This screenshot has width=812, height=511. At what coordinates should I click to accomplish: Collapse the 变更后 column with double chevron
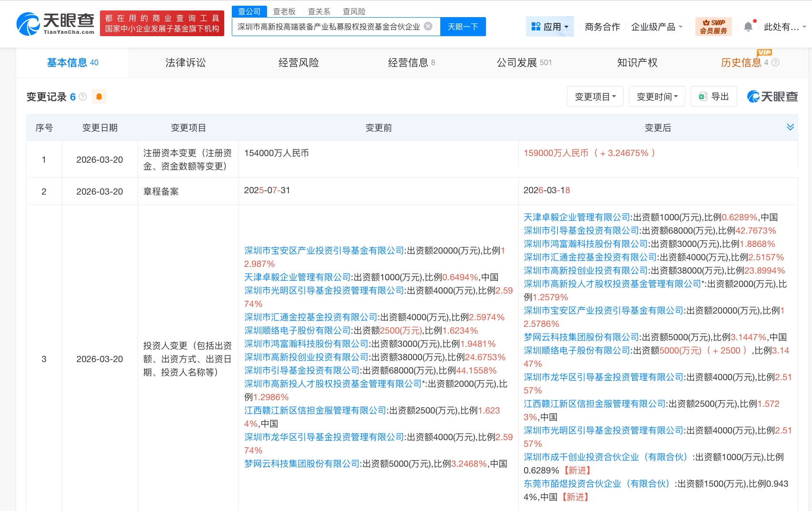tap(791, 127)
